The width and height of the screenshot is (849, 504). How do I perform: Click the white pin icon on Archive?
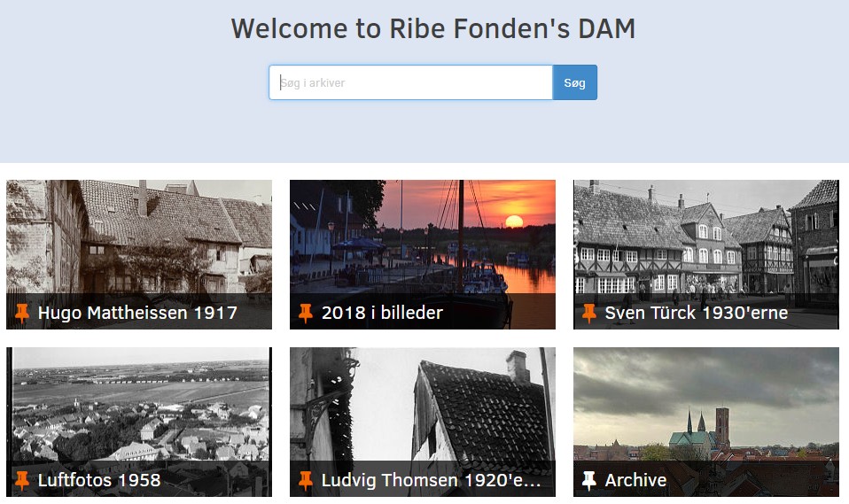click(589, 480)
